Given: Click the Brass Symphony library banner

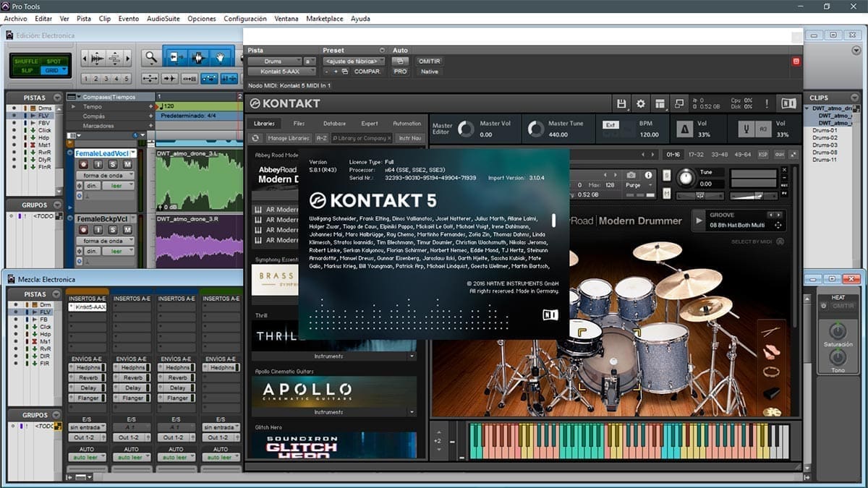Looking at the screenshot, I should pyautogui.click(x=274, y=279).
